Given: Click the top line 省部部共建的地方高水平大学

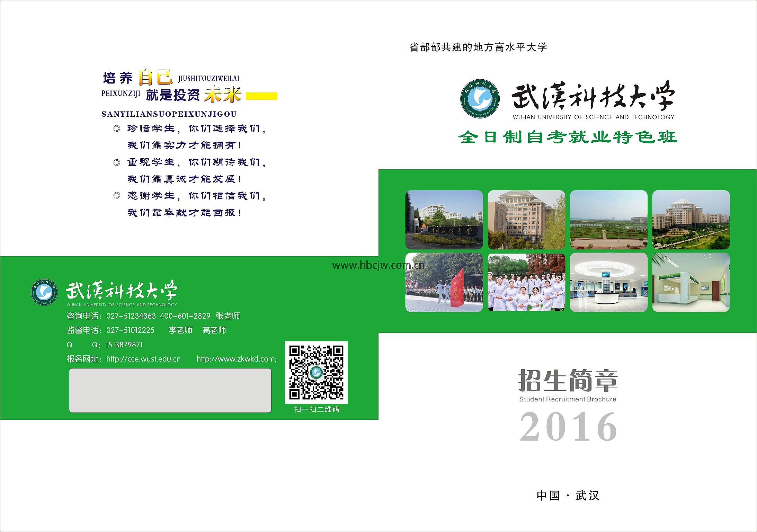Looking at the screenshot, I should pyautogui.click(x=478, y=47).
